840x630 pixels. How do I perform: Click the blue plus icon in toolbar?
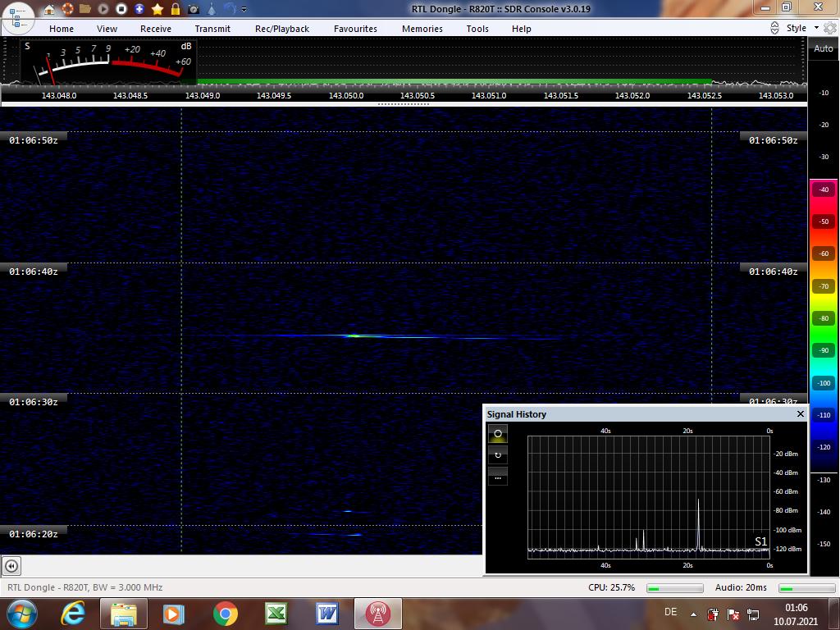pos(139,9)
